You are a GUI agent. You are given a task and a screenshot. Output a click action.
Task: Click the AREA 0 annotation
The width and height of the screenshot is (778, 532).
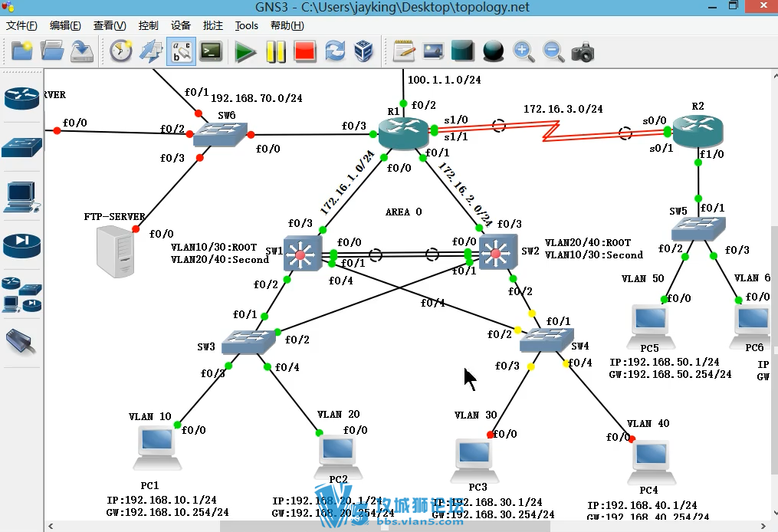coord(403,212)
